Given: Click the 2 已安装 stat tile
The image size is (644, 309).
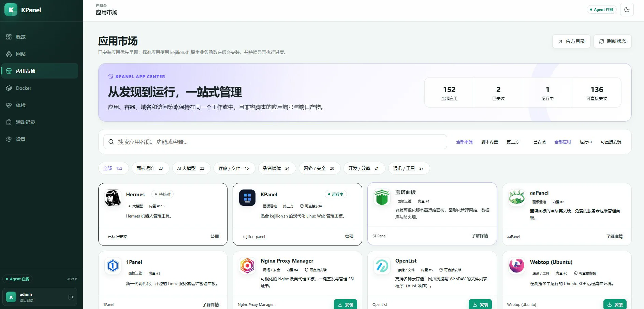Looking at the screenshot, I should (x=498, y=93).
